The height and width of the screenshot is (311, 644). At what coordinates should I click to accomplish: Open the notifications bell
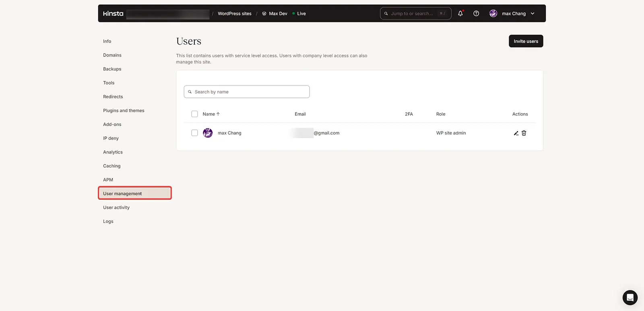pos(460,13)
